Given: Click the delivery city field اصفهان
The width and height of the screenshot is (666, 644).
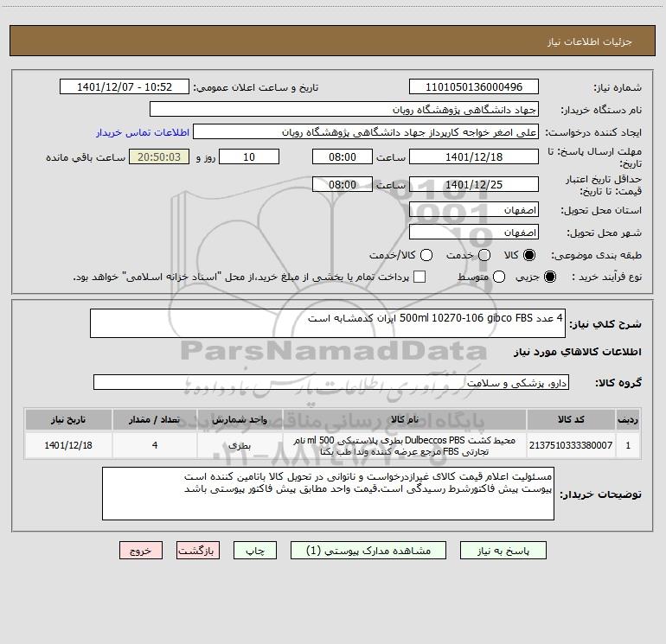Looking at the screenshot, I should [x=474, y=233].
